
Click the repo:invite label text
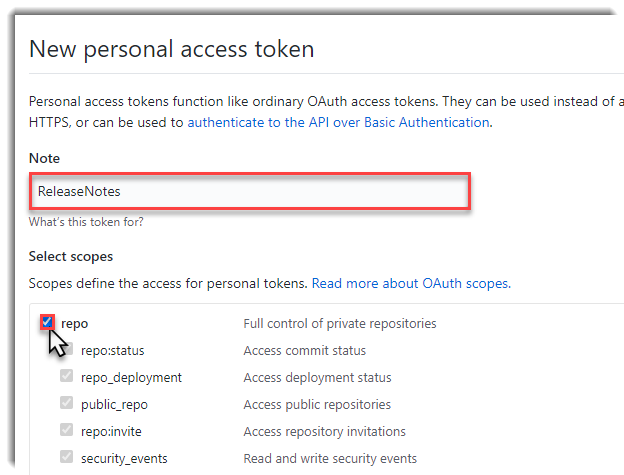click(x=111, y=432)
